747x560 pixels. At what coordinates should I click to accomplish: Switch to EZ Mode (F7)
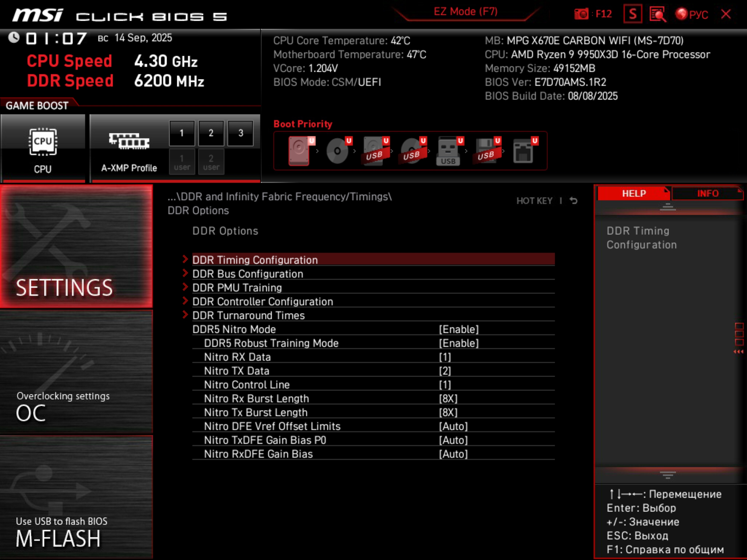tap(465, 12)
